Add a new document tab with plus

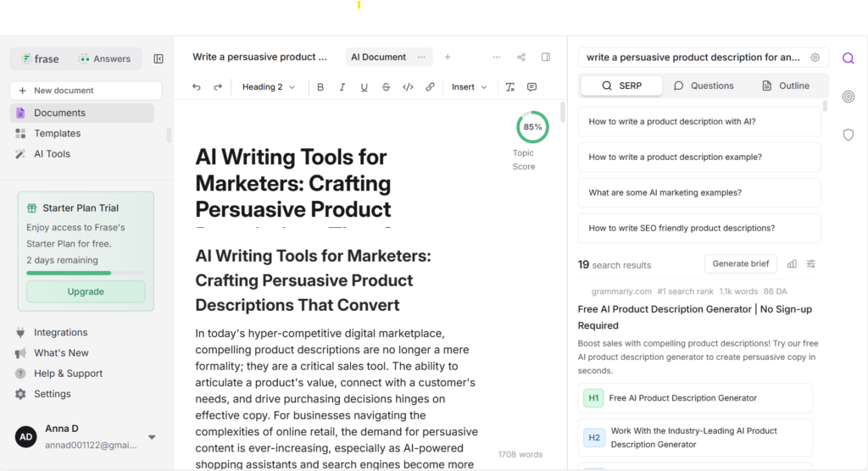click(448, 57)
